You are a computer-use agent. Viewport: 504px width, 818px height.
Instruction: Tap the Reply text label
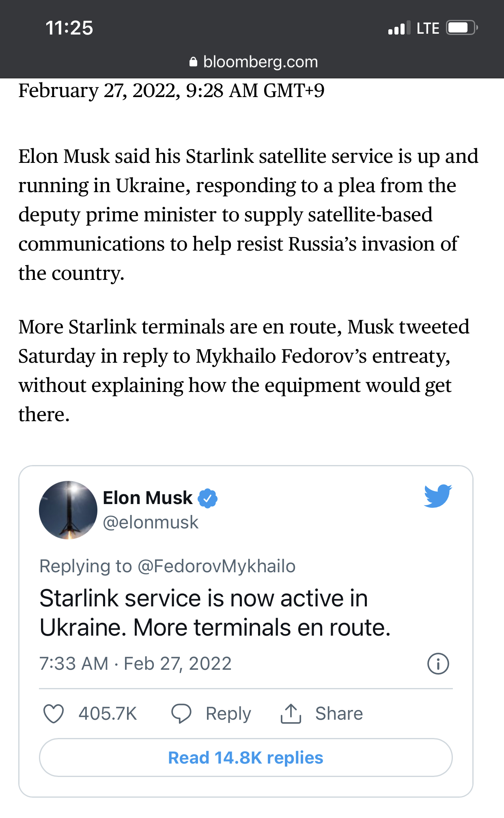(x=228, y=714)
